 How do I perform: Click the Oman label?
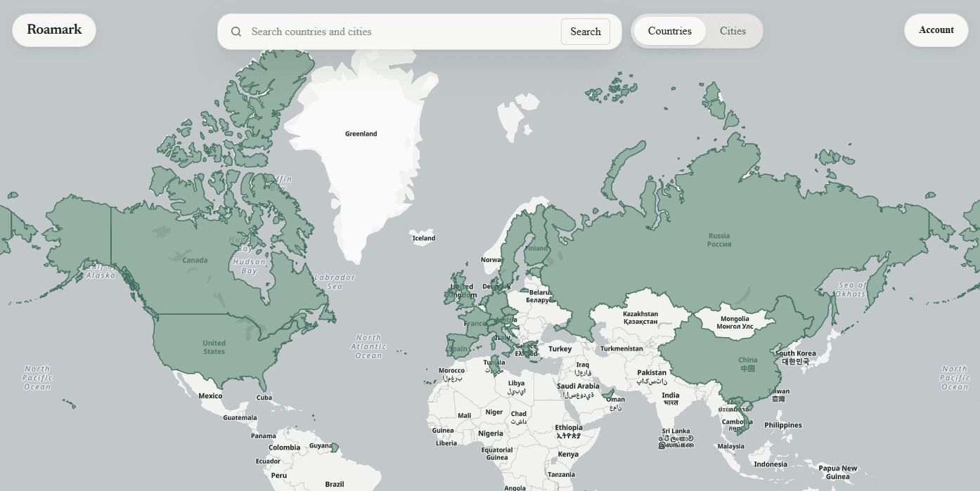(x=616, y=403)
